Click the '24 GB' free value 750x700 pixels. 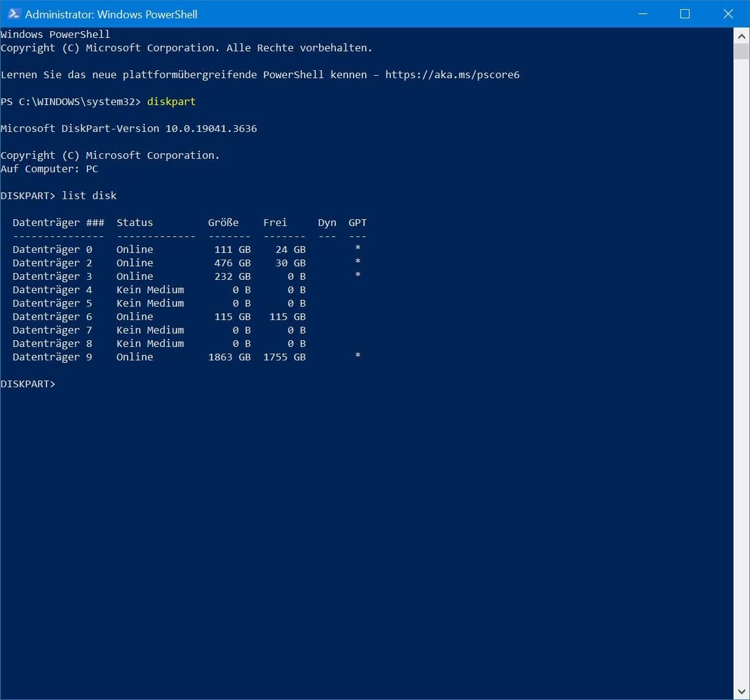pyautogui.click(x=291, y=249)
